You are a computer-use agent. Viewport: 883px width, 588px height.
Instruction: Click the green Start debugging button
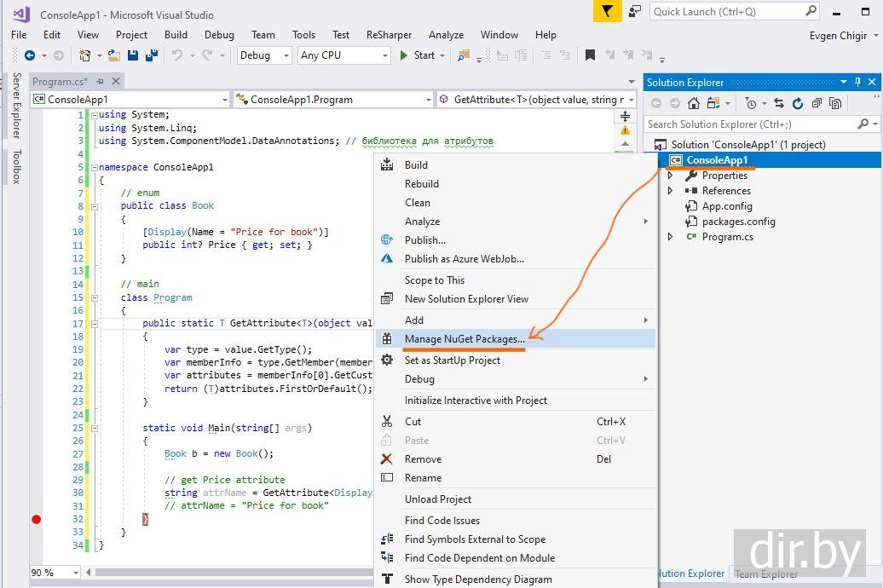pos(417,55)
